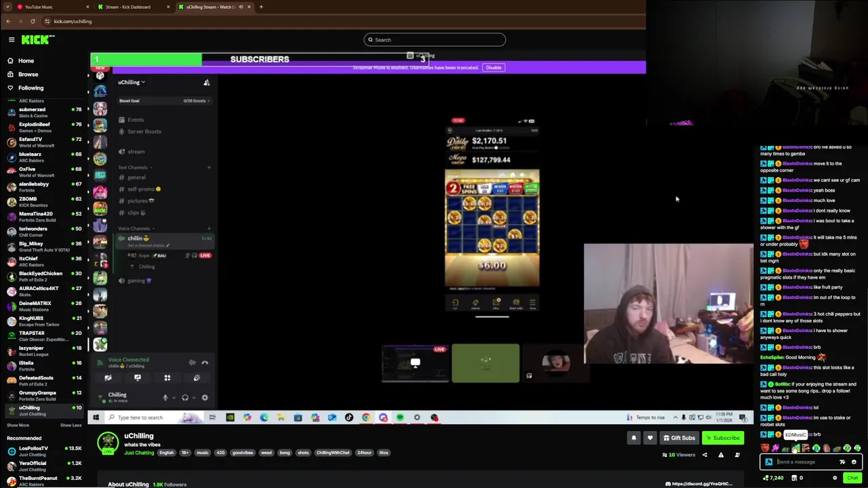Click the chat translate icon in message box
Screen dimensions: 868x488
(x=842, y=462)
